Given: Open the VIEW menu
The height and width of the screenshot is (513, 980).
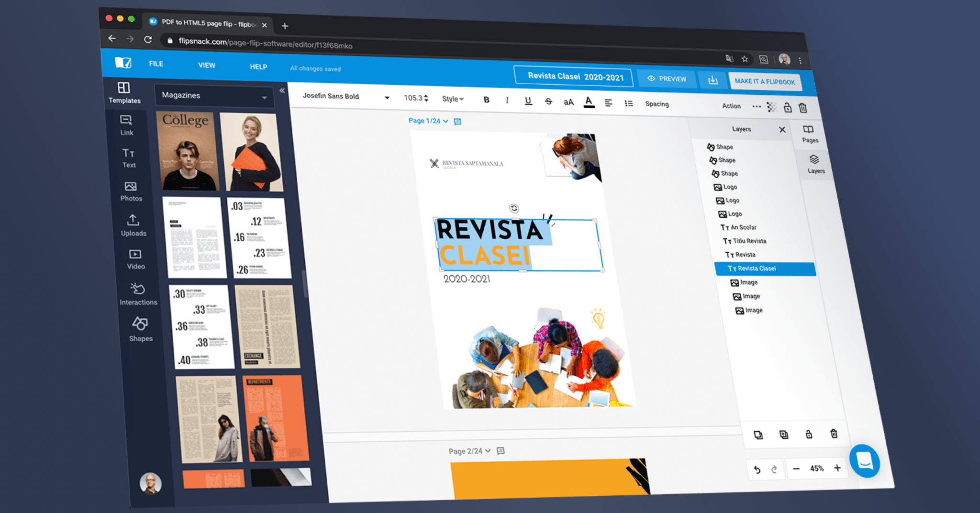Looking at the screenshot, I should click(x=207, y=65).
